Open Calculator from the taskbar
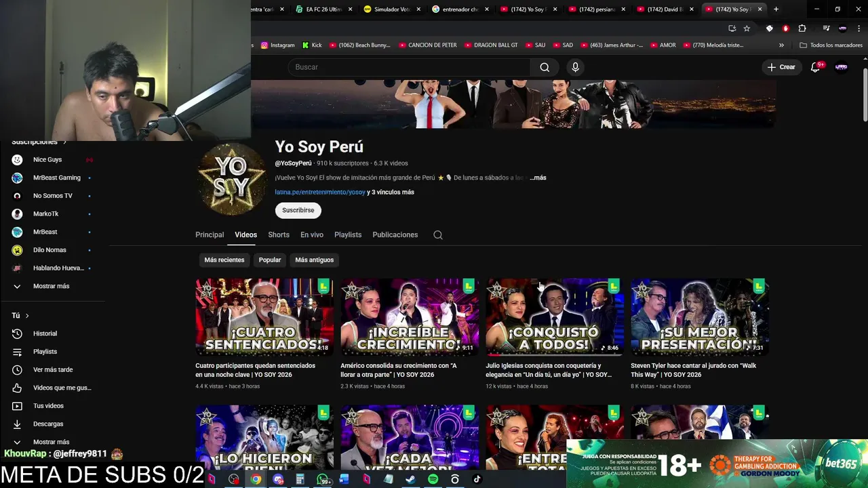Viewport: 868px width, 488px height. click(x=300, y=479)
